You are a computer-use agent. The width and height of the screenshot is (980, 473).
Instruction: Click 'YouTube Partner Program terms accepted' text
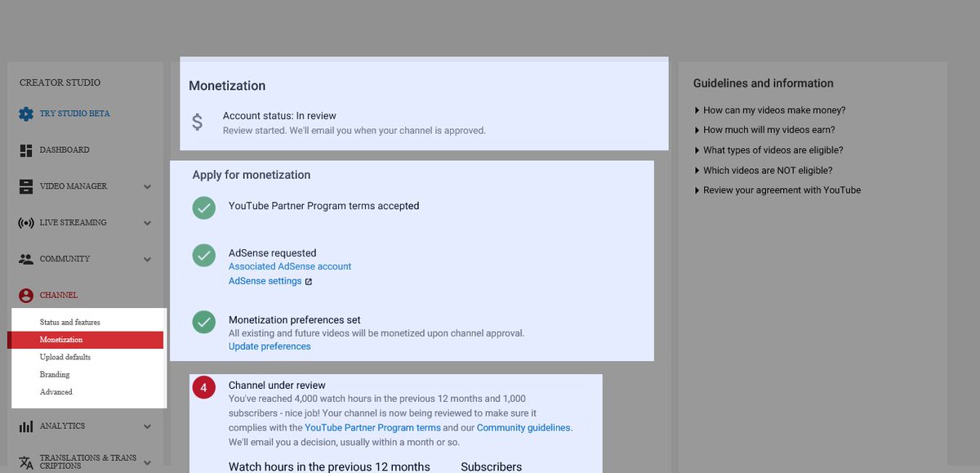[324, 206]
